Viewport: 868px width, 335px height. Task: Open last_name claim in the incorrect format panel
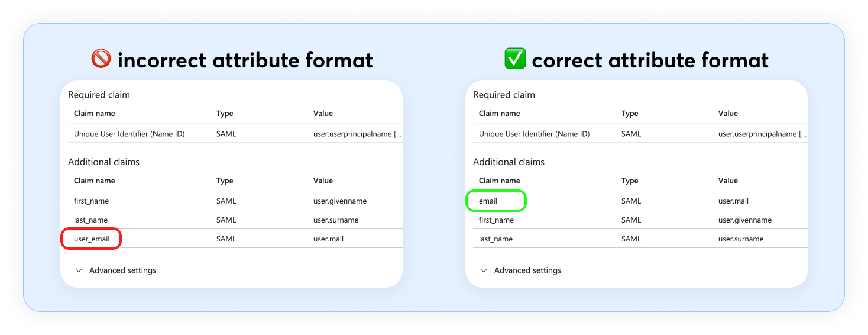tap(90, 220)
